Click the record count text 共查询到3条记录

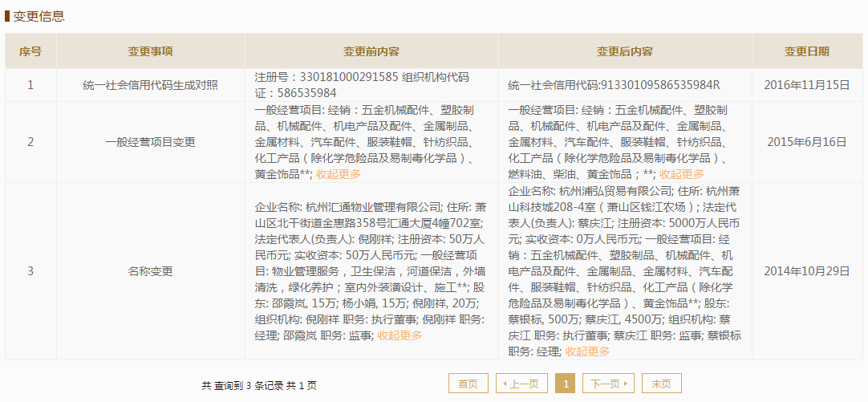[x=242, y=385]
